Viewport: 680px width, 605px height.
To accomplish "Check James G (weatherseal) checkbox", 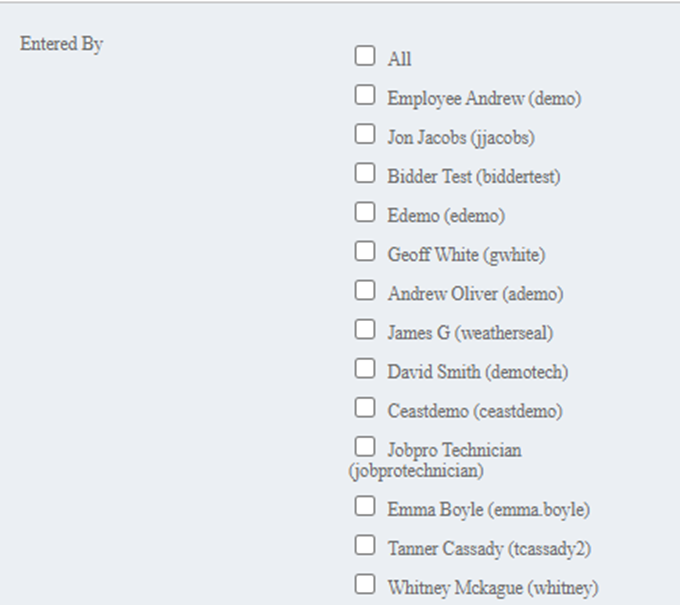I will (x=365, y=329).
